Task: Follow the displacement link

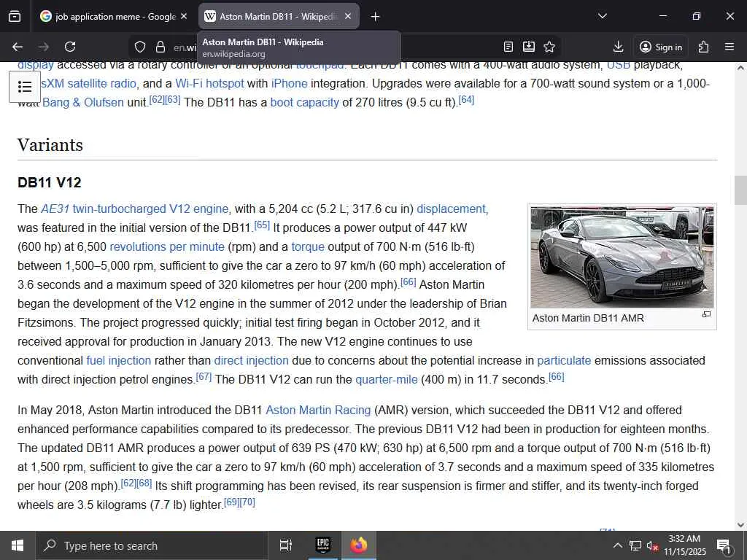Action: (x=452, y=209)
